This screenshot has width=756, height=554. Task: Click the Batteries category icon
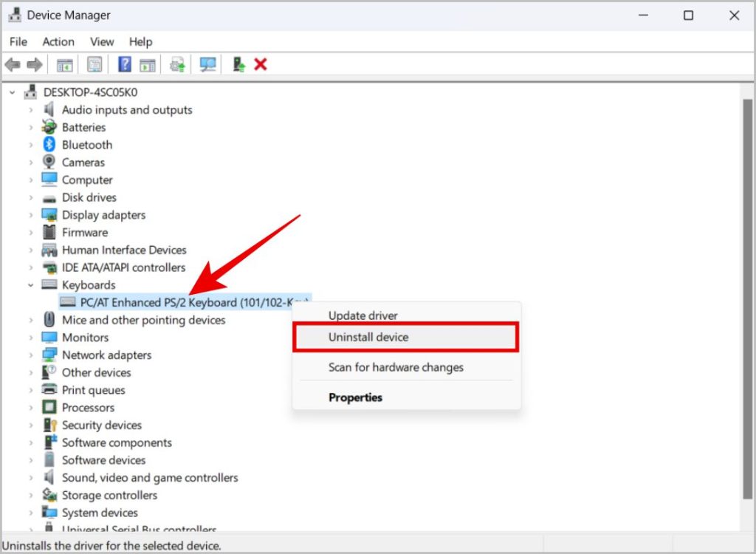(49, 127)
